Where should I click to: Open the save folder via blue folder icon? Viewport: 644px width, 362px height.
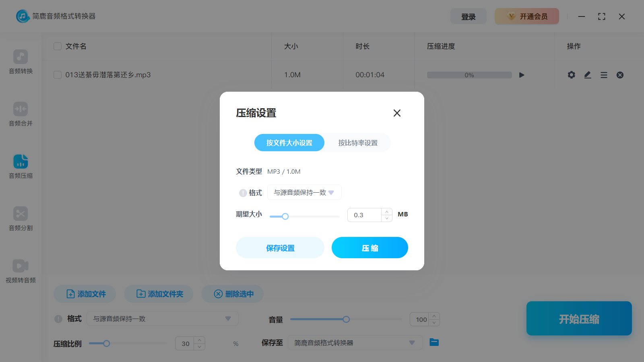point(434,342)
